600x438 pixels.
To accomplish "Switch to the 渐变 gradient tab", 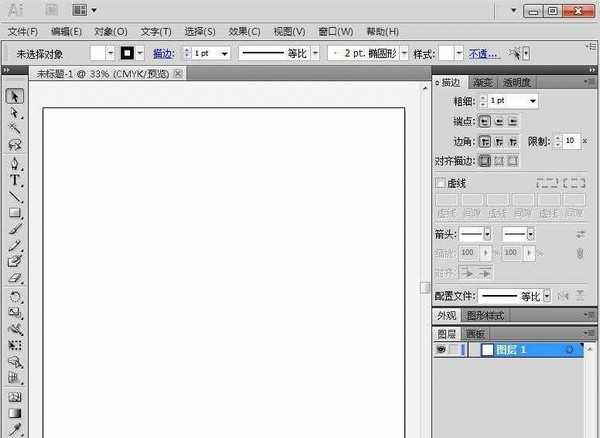I will pos(484,83).
